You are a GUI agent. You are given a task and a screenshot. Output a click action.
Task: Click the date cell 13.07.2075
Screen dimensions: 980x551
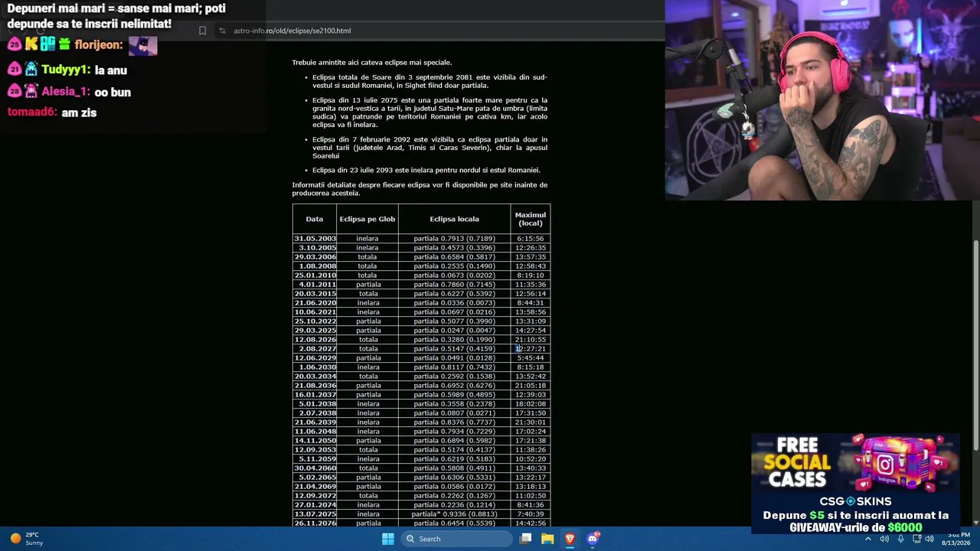(x=315, y=514)
